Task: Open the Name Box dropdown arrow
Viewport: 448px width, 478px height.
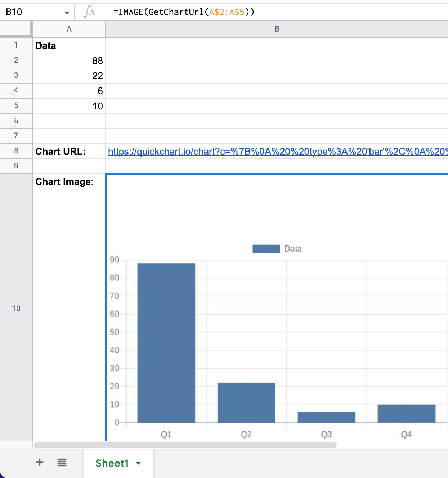Action: point(67,13)
